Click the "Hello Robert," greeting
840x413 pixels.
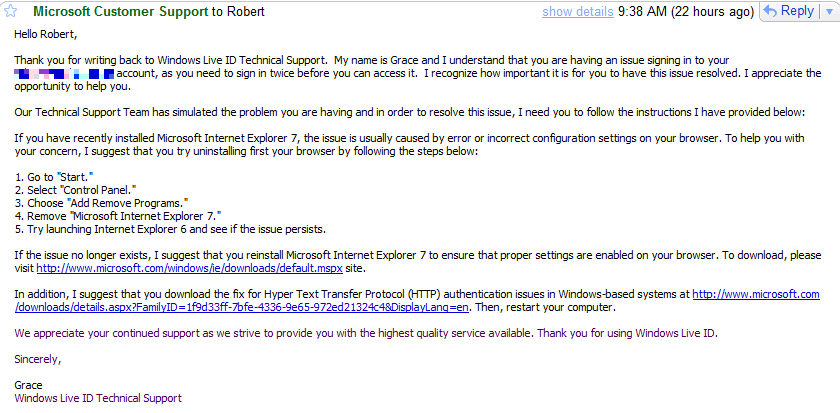coord(46,33)
